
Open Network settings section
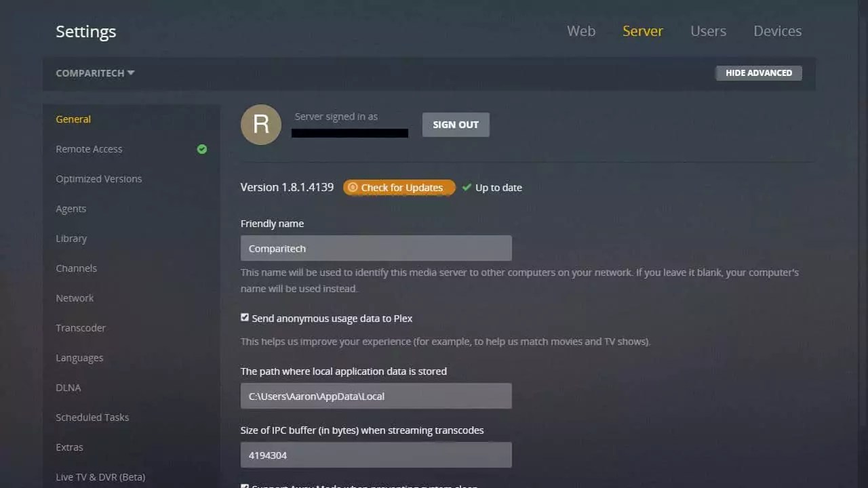click(75, 298)
